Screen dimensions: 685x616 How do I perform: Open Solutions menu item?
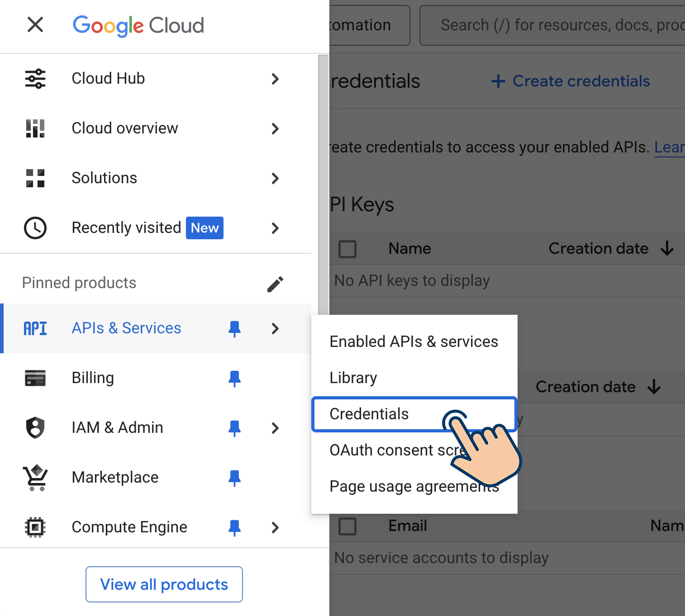[156, 178]
